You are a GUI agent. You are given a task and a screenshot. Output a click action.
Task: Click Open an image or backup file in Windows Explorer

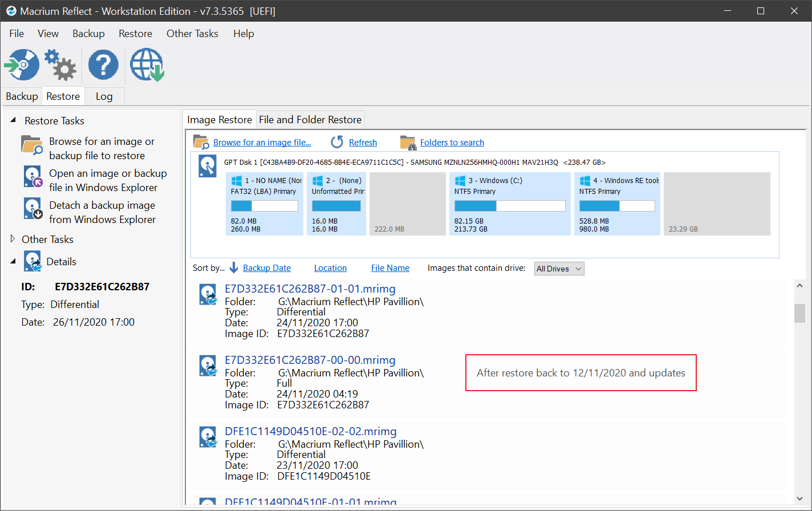(108, 180)
